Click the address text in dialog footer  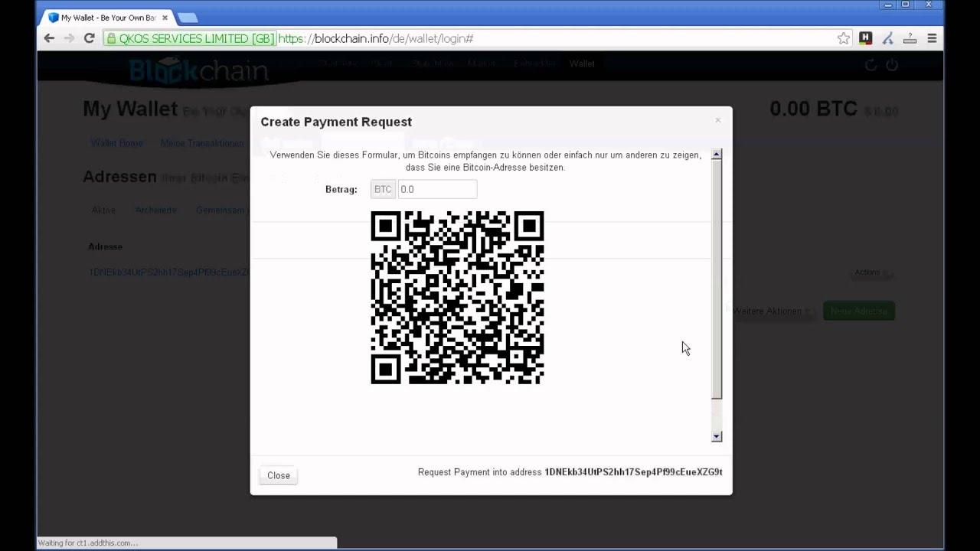(x=633, y=472)
